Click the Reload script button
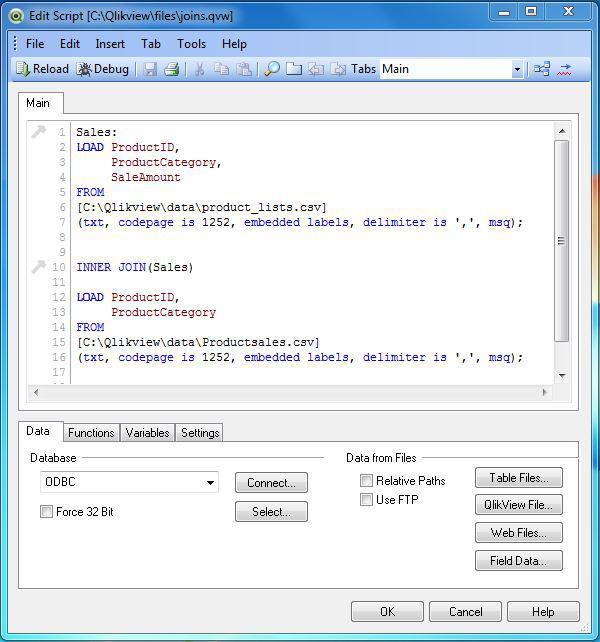 (42, 69)
